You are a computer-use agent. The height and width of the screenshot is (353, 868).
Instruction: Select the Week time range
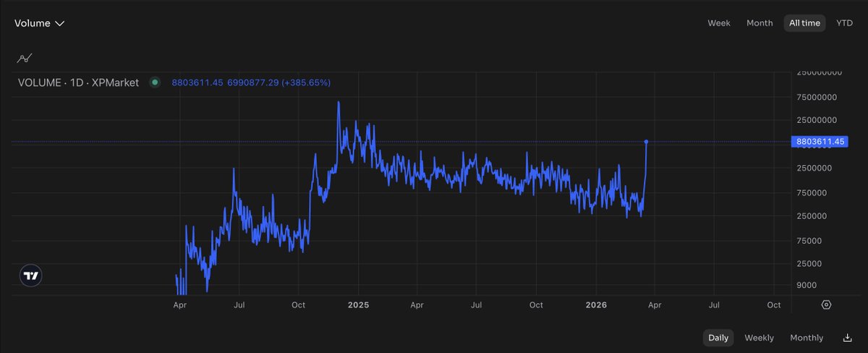pos(718,23)
